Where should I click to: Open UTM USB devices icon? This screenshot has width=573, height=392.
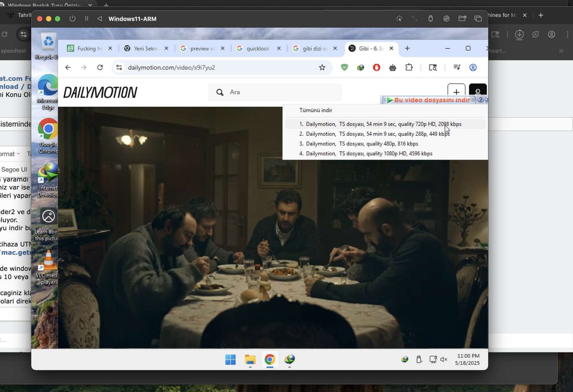pyautogui.click(x=430, y=19)
